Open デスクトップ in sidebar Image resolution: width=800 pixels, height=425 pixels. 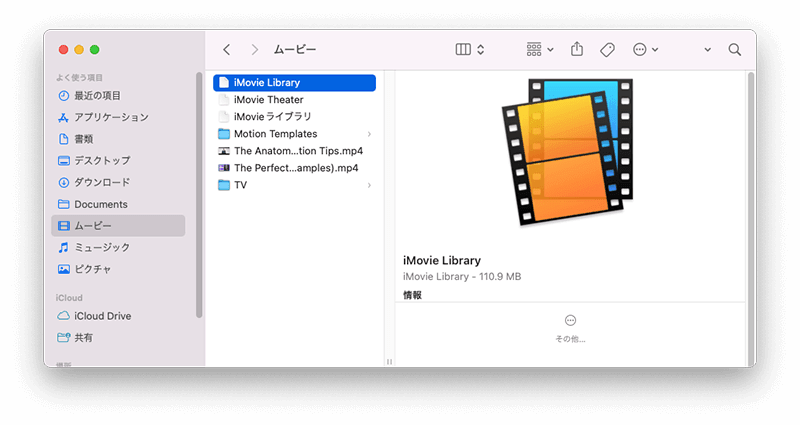pyautogui.click(x=118, y=160)
